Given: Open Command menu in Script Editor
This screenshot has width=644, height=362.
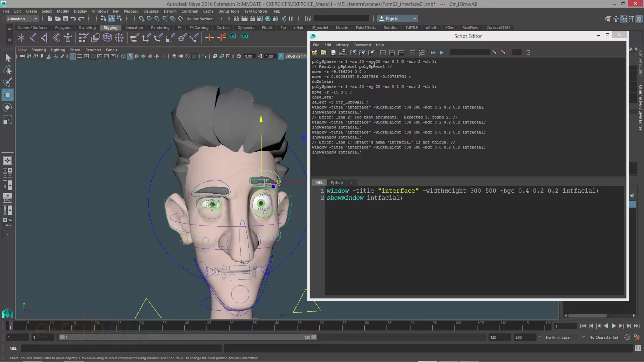Looking at the screenshot, I should [362, 45].
